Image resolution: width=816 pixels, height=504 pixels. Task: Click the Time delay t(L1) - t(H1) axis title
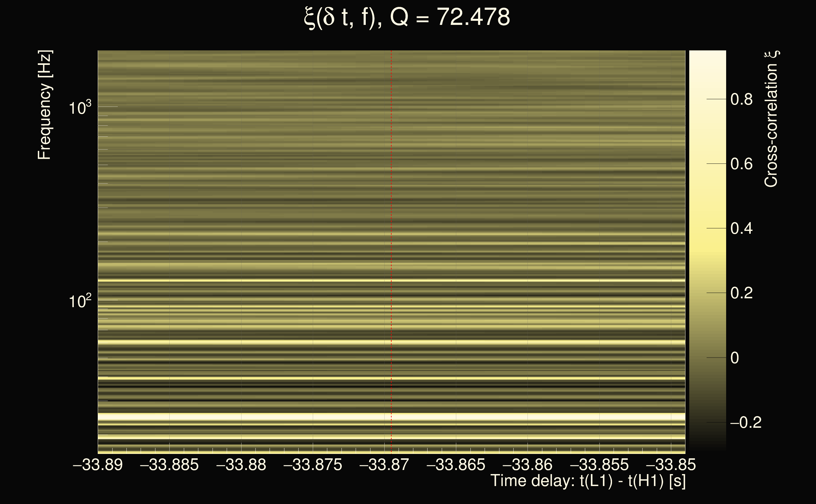pos(588,481)
